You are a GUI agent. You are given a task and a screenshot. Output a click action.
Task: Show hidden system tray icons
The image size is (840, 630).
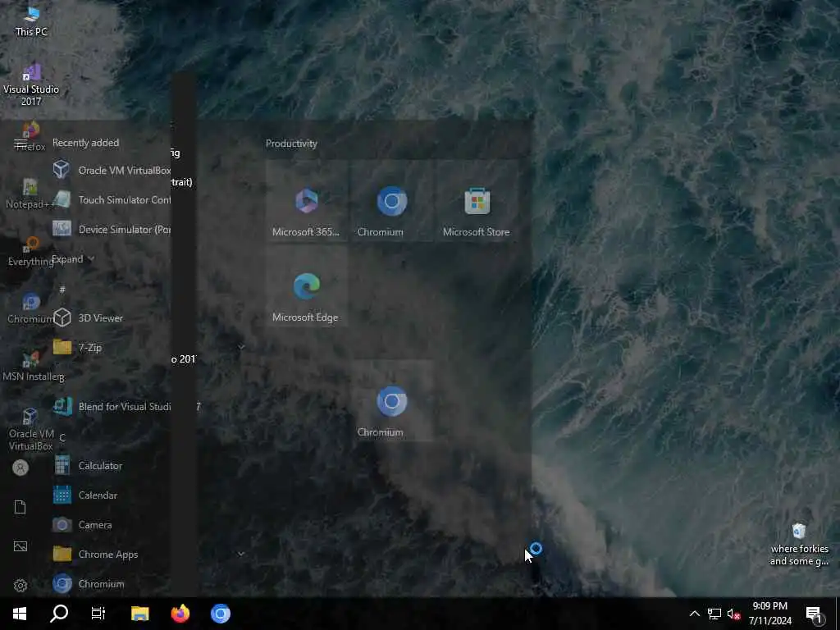tap(694, 614)
